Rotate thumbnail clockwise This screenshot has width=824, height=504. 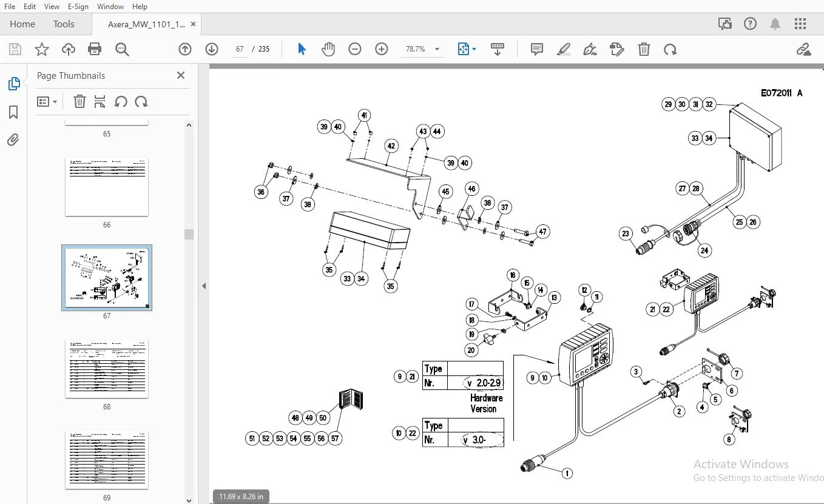[141, 102]
